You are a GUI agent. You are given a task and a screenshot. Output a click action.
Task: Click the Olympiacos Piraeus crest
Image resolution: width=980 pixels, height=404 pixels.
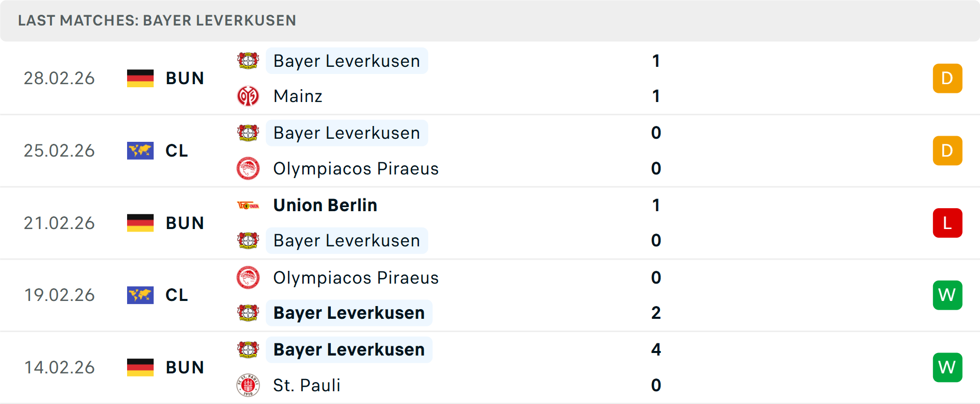click(x=248, y=168)
